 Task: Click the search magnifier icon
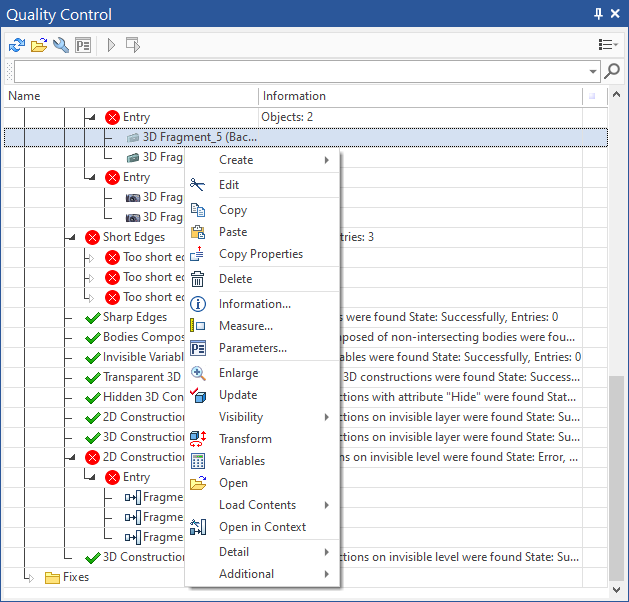point(612,71)
